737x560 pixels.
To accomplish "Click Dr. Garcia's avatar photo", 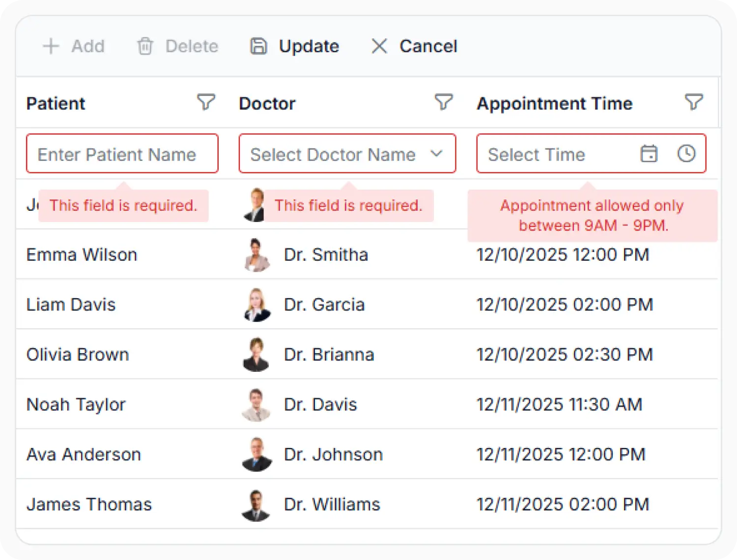I will 257,305.
